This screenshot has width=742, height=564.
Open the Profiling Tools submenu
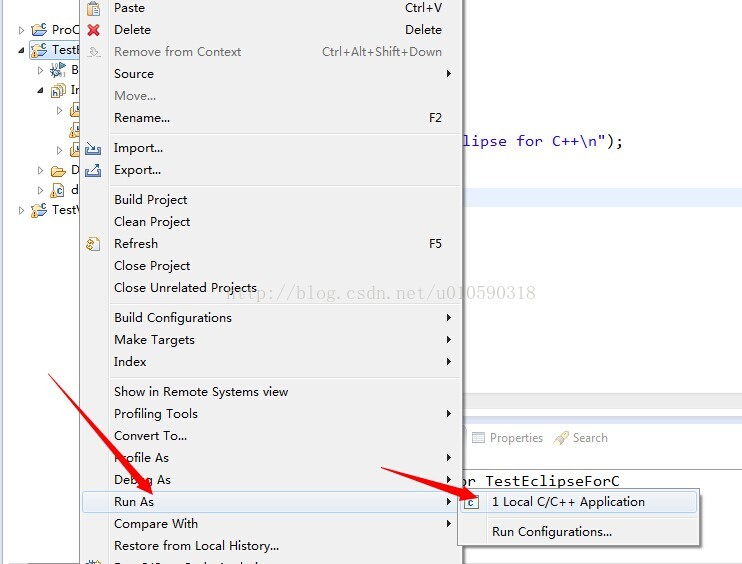point(271,414)
